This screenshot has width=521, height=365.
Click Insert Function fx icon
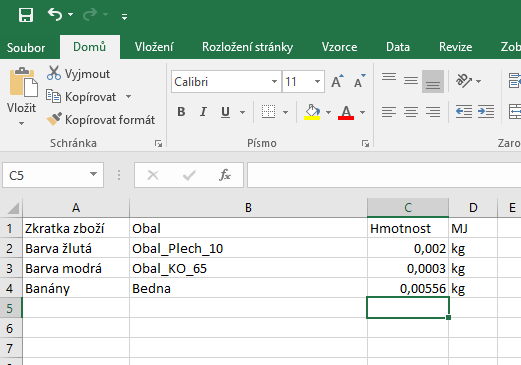[225, 175]
